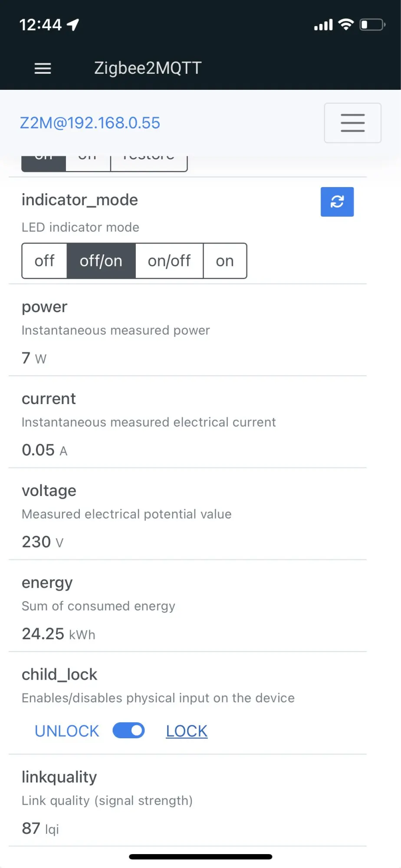The height and width of the screenshot is (868, 401).
Task: Tap the cellular signal bars icon
Action: (x=323, y=25)
